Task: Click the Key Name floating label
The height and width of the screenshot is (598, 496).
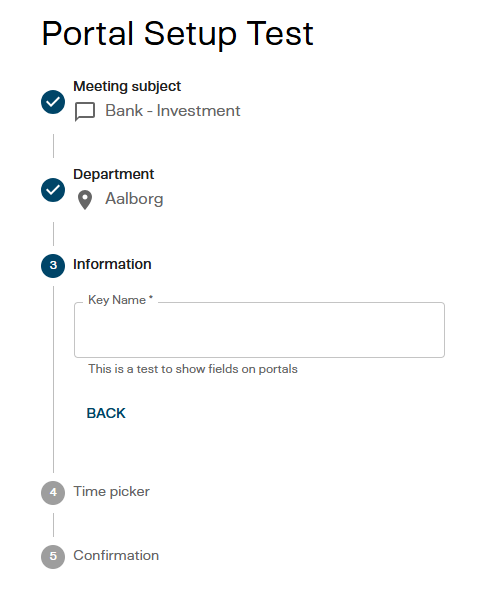Action: click(120, 300)
